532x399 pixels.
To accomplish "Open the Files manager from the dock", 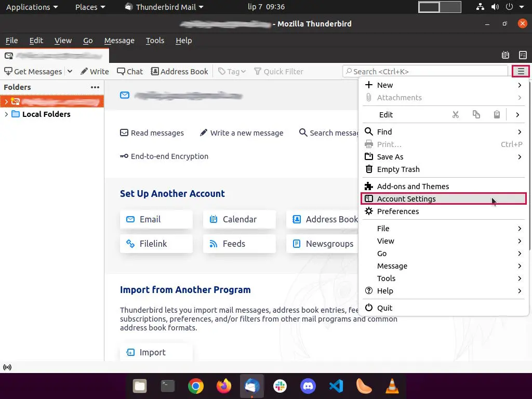I will pos(140,386).
